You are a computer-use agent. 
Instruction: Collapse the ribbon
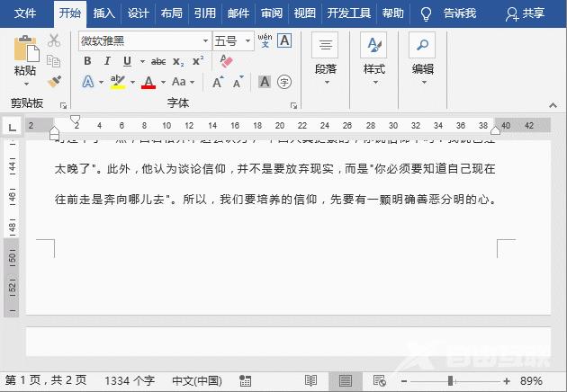click(x=553, y=105)
